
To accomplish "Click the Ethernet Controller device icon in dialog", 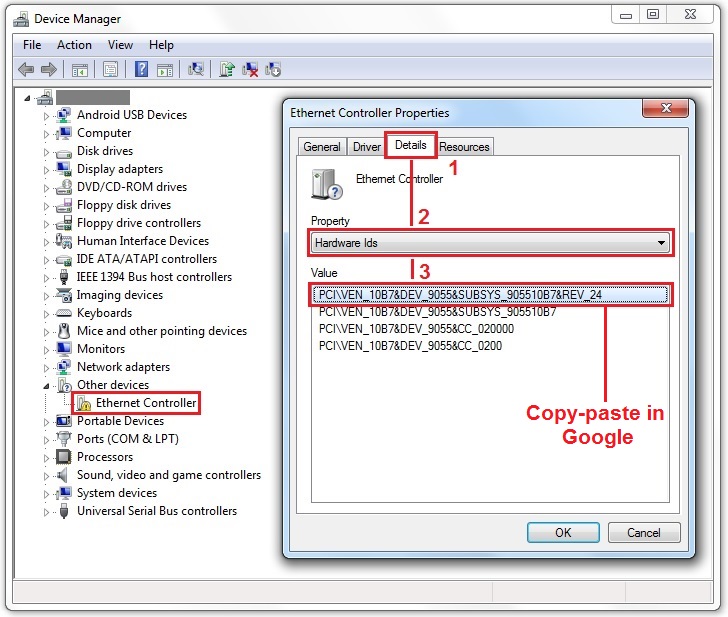I will tap(326, 184).
